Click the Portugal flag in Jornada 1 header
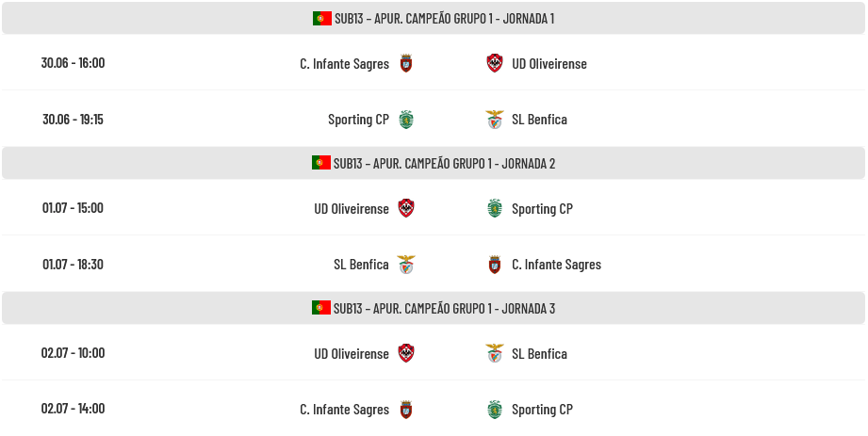This screenshot has width=868, height=436. click(321, 18)
